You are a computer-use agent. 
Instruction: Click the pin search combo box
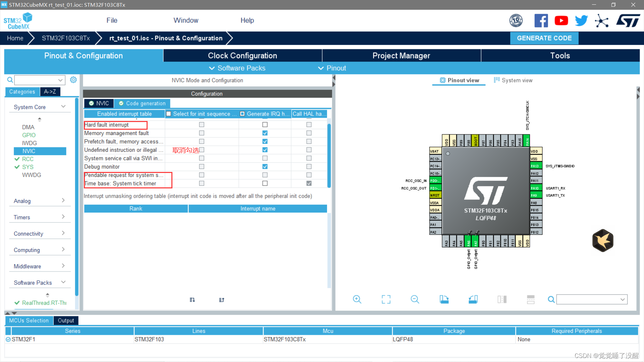[x=592, y=299]
